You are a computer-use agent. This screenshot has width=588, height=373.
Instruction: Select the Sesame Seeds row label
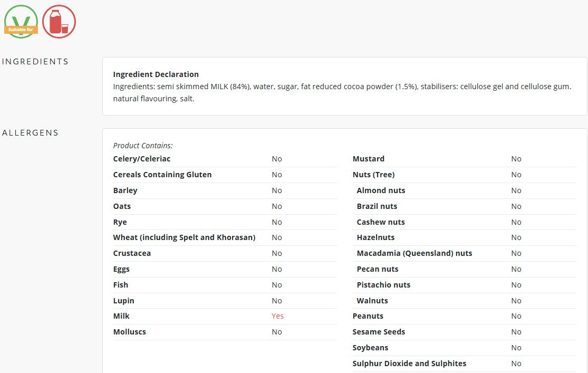(x=379, y=332)
